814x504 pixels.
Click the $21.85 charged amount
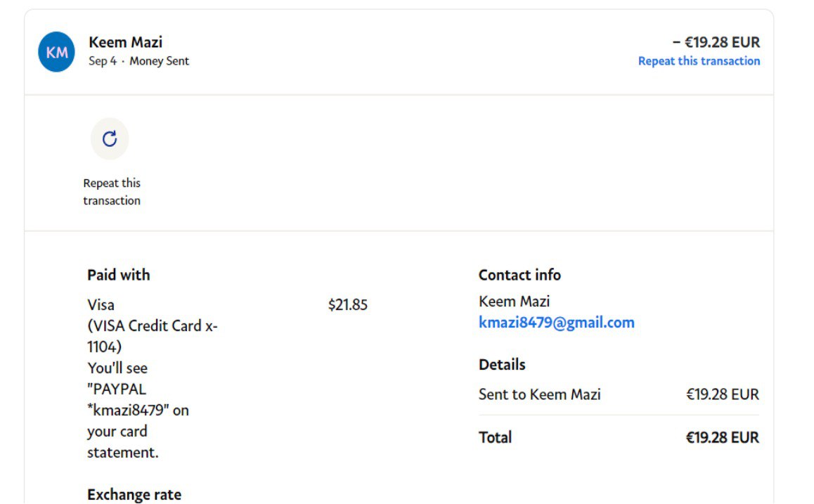[347, 305]
